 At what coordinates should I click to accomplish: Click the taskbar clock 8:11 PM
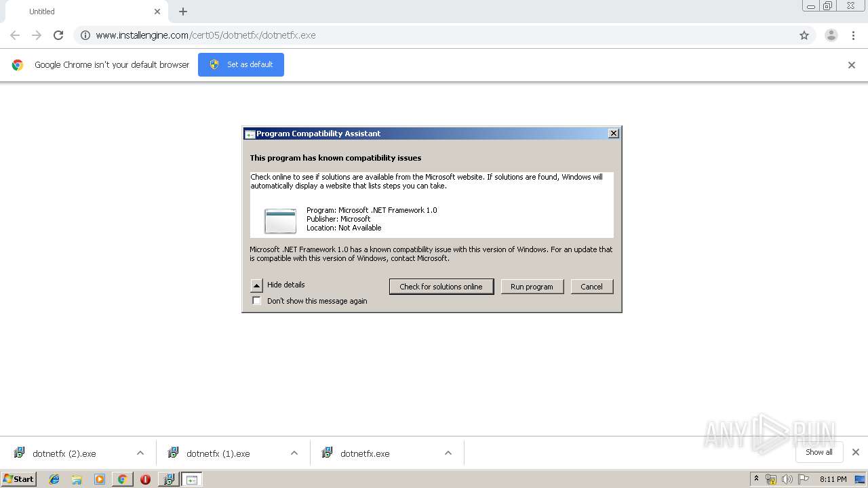pyautogui.click(x=833, y=479)
